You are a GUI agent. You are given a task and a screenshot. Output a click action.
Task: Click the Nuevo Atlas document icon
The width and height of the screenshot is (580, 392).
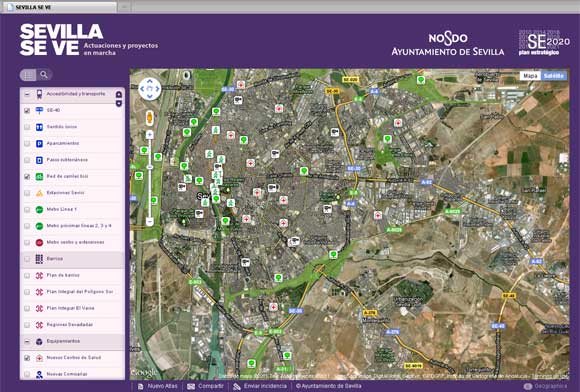coord(141,386)
